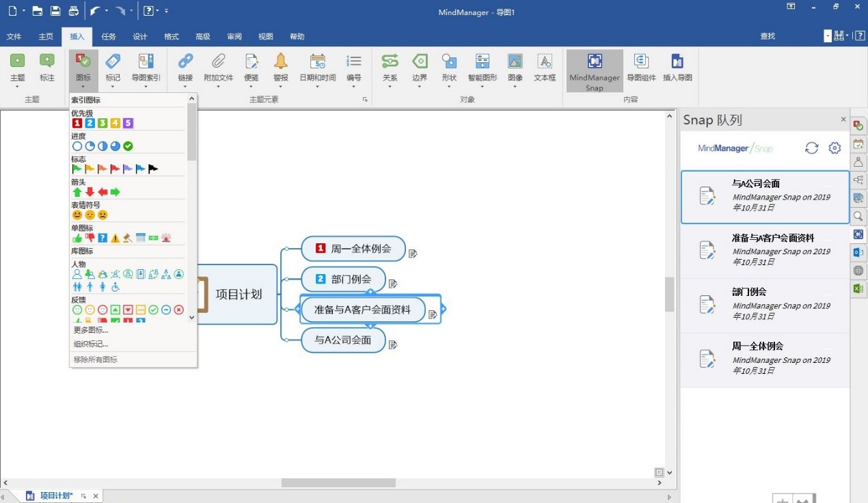Click 更多图标... in the icon menu

[91, 330]
